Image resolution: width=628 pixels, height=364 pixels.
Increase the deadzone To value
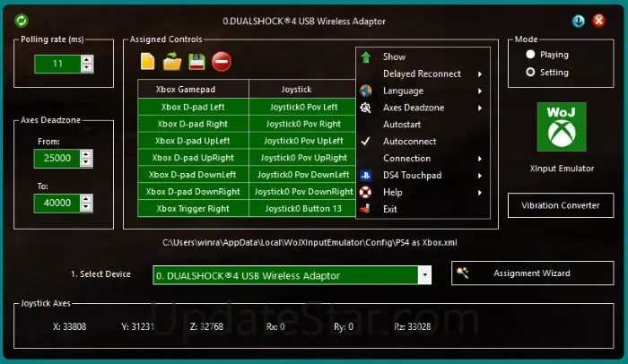(x=86, y=199)
